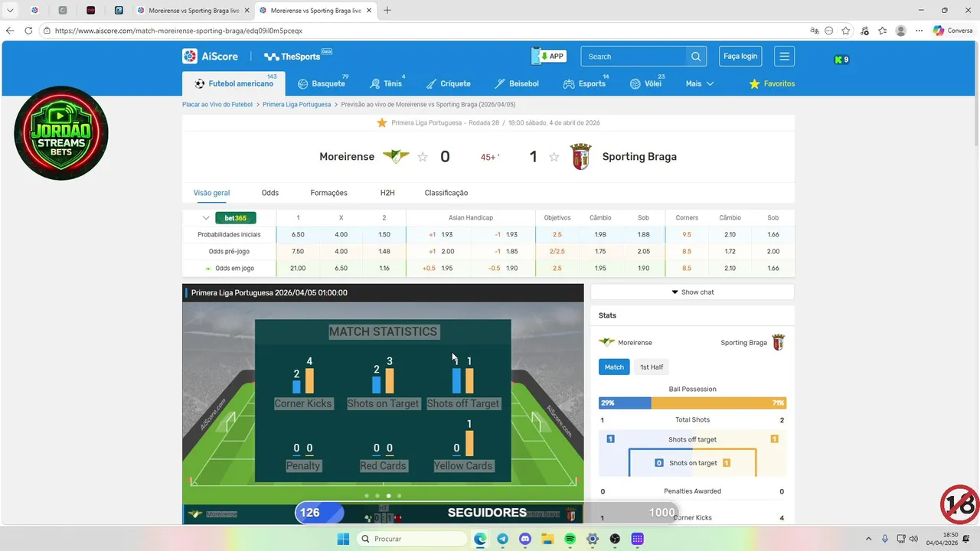Collapse the bet365 odds chevron
This screenshot has width=980, height=551.
pos(206,218)
